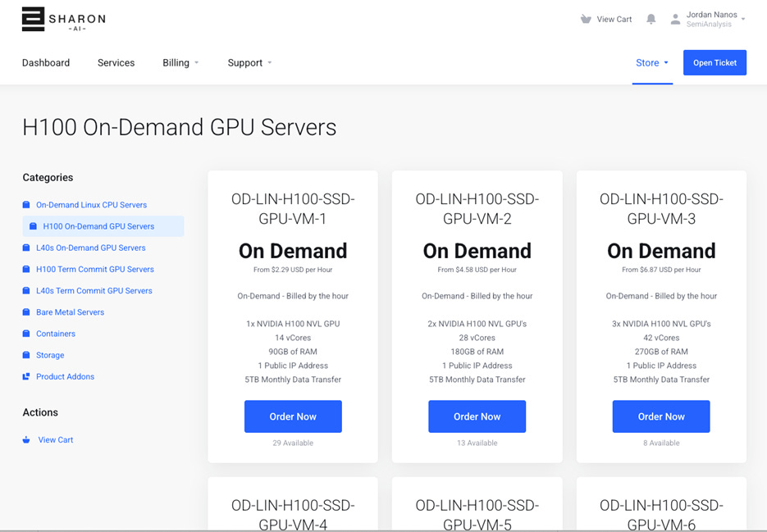Image resolution: width=767 pixels, height=532 pixels.
Task: Click icon beside Bare Metal Servers
Action: click(x=26, y=312)
